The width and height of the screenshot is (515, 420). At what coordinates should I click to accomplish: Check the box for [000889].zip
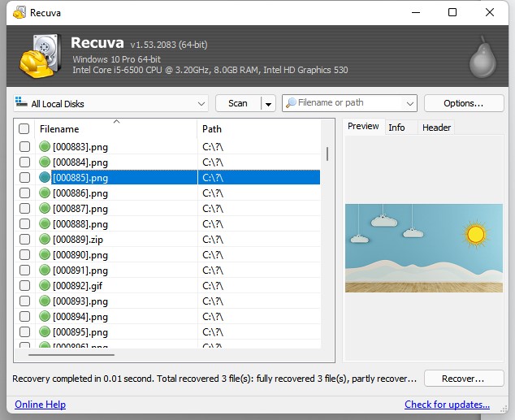click(x=24, y=239)
